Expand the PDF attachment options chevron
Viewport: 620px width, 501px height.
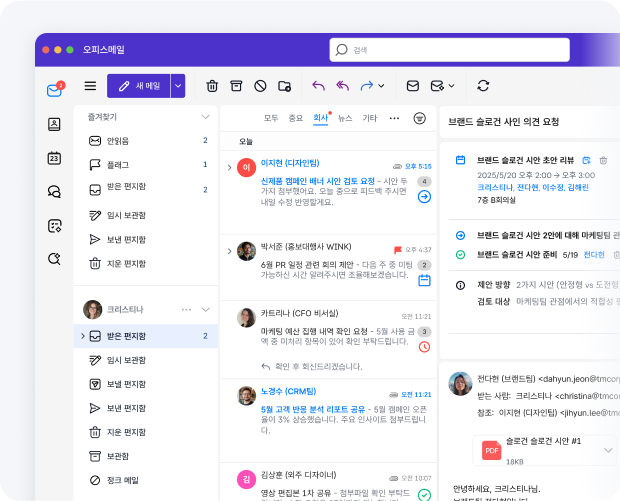[x=608, y=450]
